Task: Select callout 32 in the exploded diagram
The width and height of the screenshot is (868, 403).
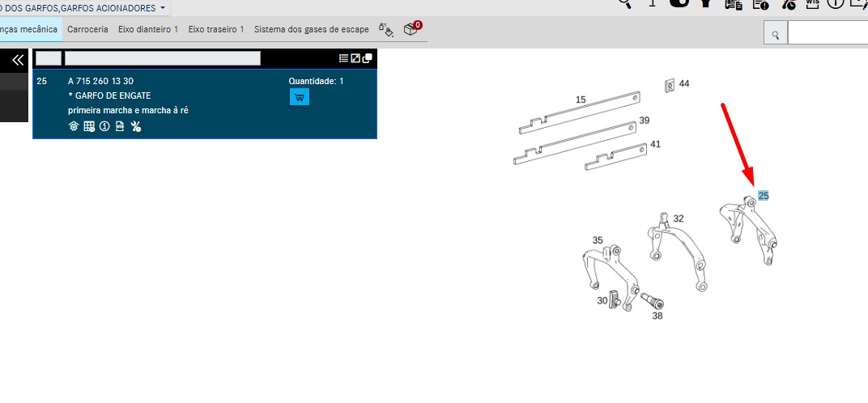Action: (679, 218)
